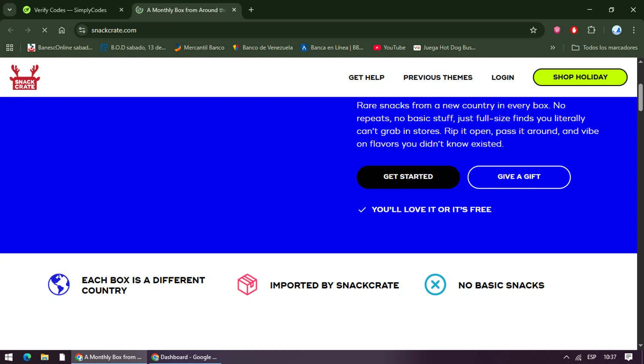
Task: Click the GIVE A GIFT button
Action: tap(519, 177)
